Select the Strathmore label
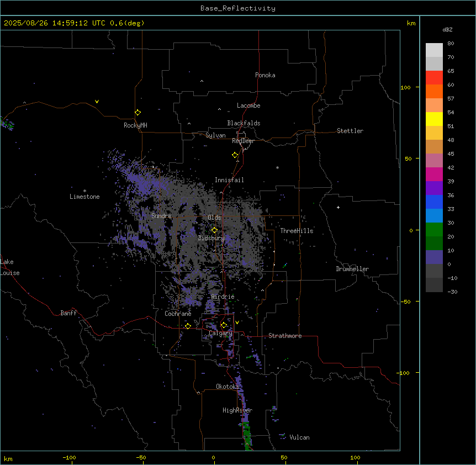The image size is (476, 465). click(285, 336)
